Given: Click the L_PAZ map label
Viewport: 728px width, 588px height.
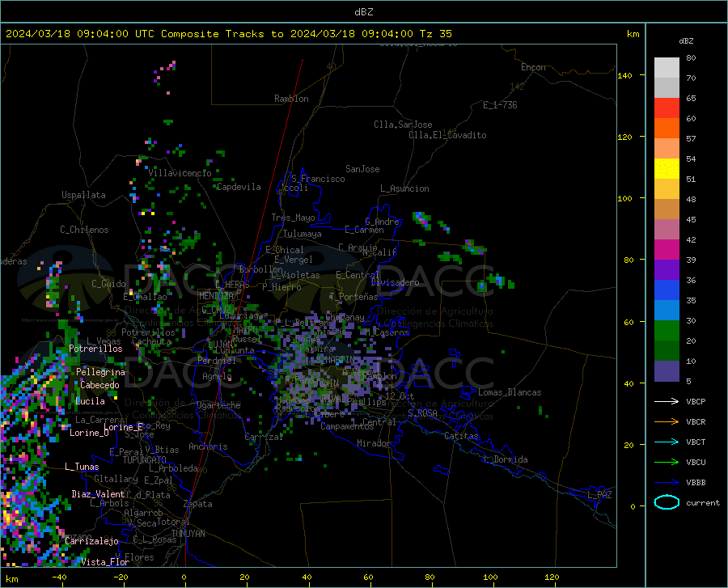Looking at the screenshot, I should [599, 495].
